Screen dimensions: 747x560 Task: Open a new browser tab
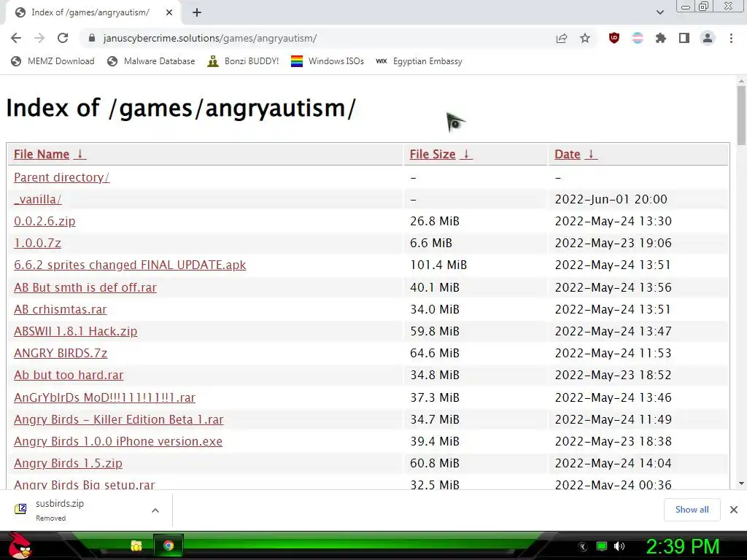click(197, 12)
